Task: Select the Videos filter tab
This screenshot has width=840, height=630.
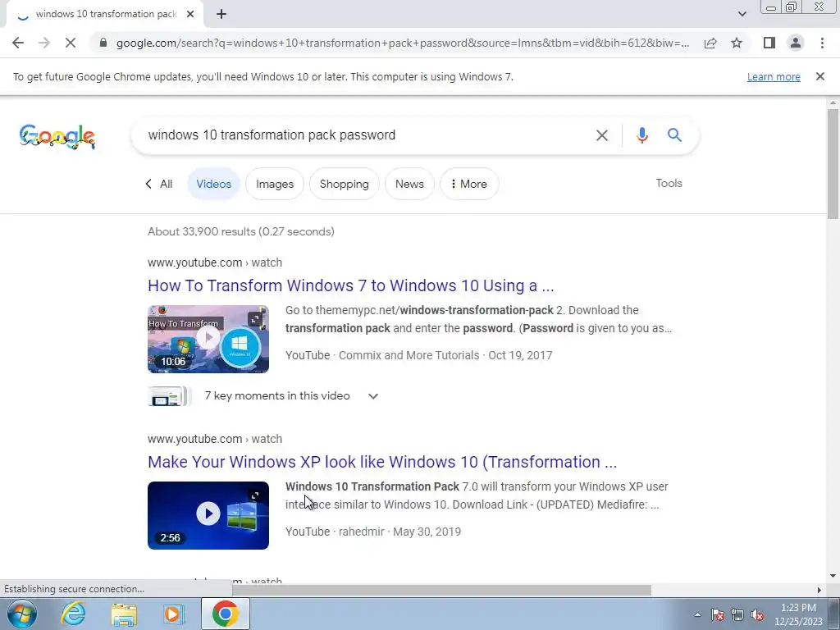Action: click(x=213, y=184)
